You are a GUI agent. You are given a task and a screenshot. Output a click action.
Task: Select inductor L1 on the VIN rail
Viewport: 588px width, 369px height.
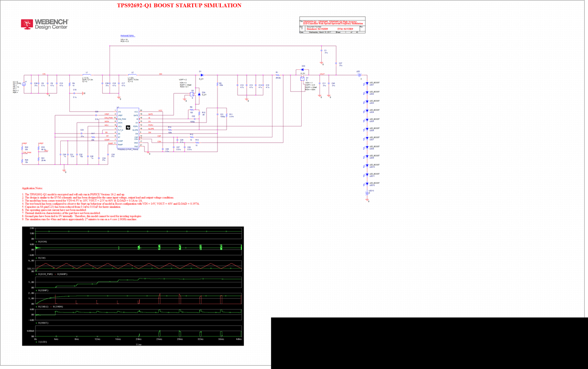(x=87, y=74)
